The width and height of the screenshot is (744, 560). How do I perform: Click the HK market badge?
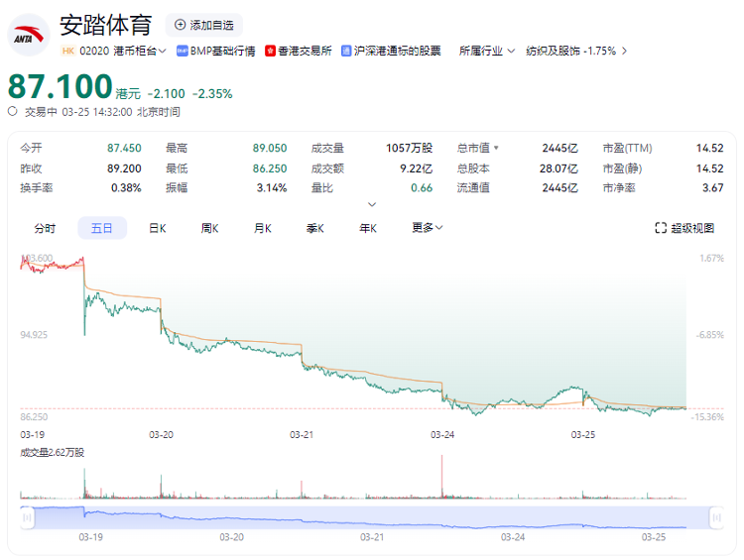pyautogui.click(x=68, y=51)
